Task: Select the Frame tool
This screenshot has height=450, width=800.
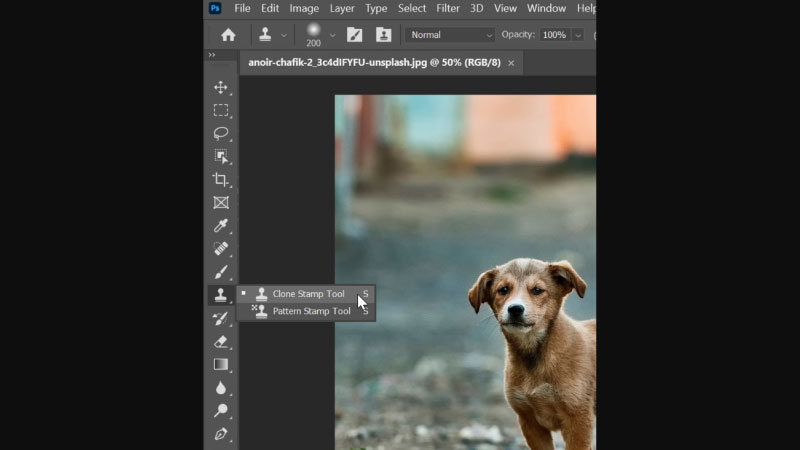Action: [x=221, y=203]
